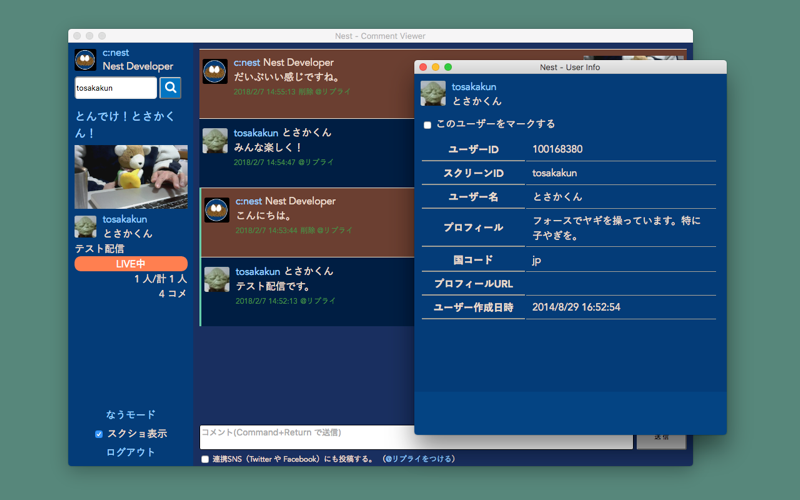The height and width of the screenshot is (500, 800).
Task: Click the スクリーンID value tosakakun
Action: pos(555,173)
